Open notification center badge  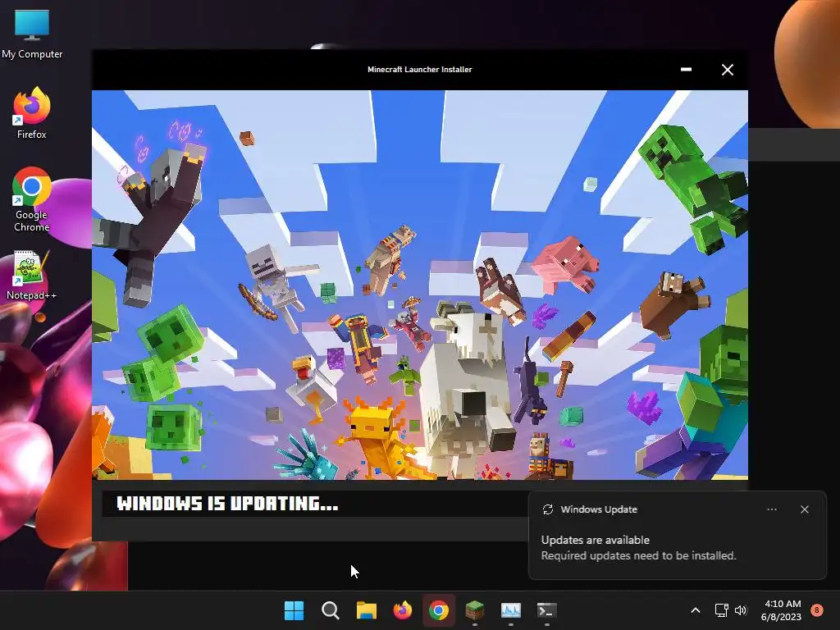tap(817, 610)
